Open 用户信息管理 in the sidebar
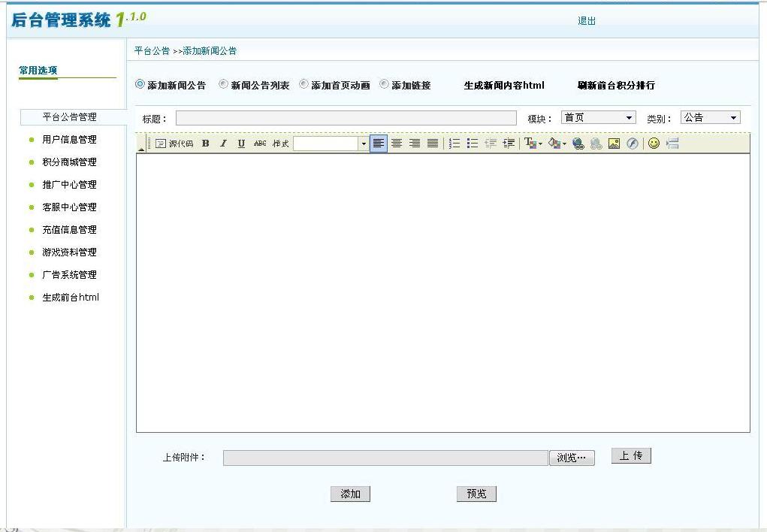The image size is (767, 532). [69, 139]
